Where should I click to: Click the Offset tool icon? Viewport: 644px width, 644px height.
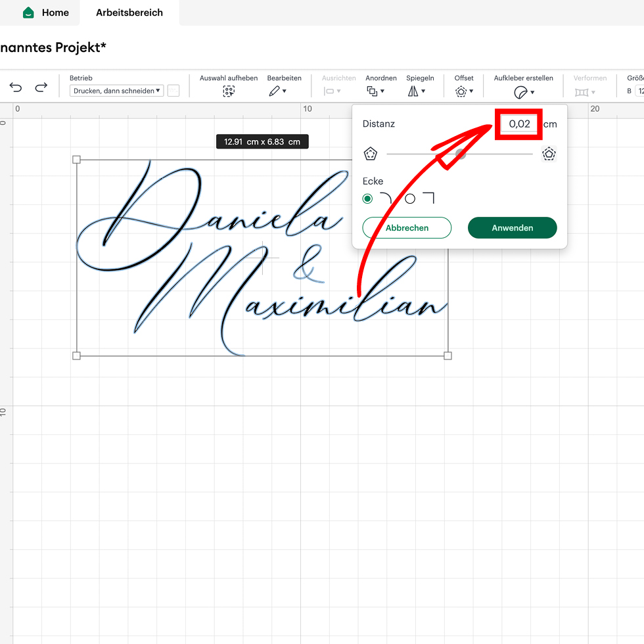point(461,91)
